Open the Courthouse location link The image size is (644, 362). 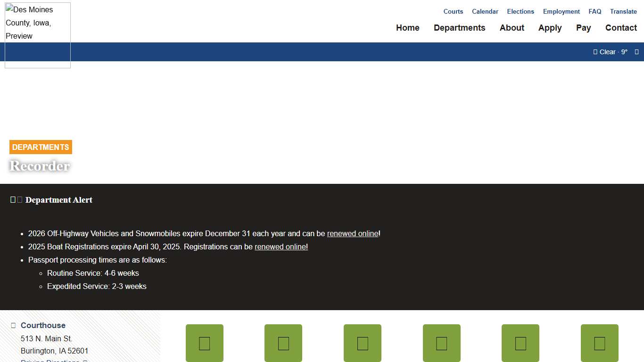(43, 325)
